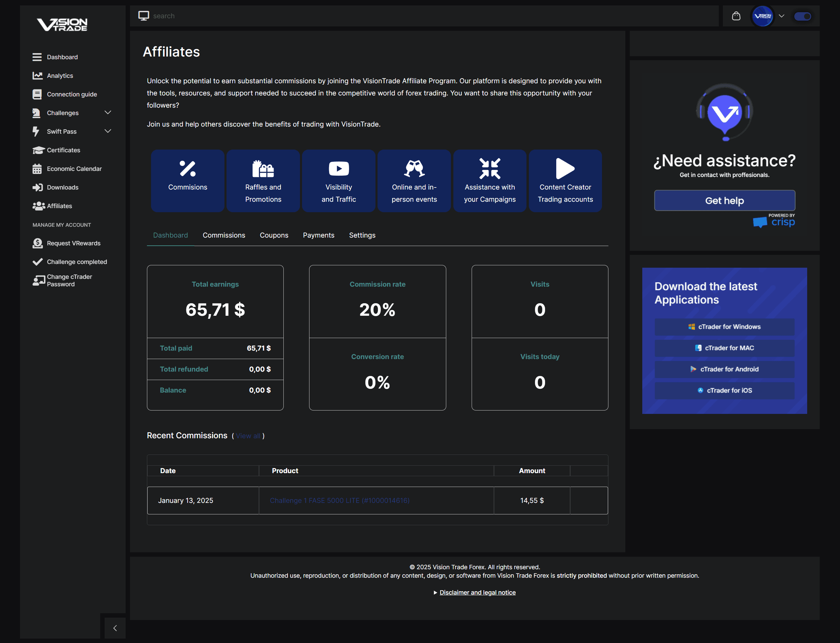Click the Swift Pass lightning icon
The image size is (840, 643).
coord(36,131)
